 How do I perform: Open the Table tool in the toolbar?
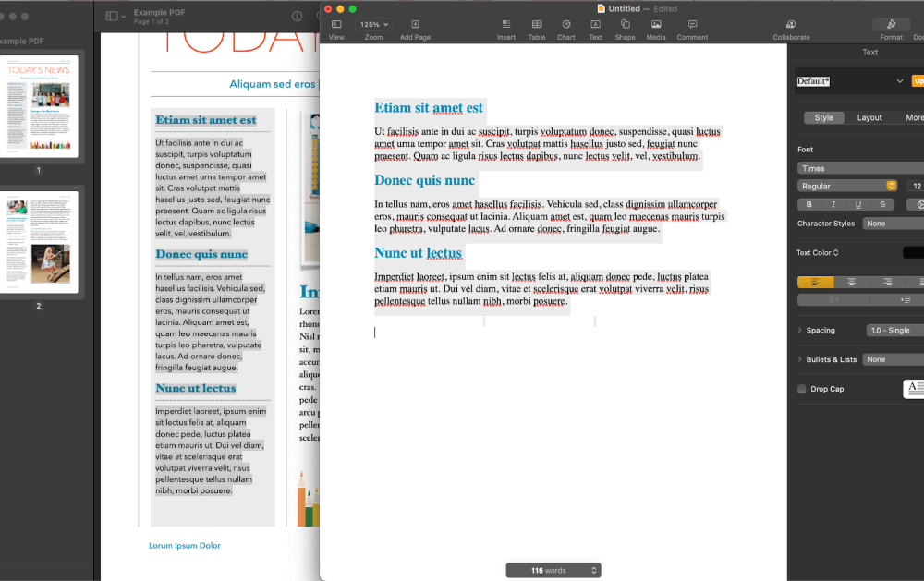[537, 24]
